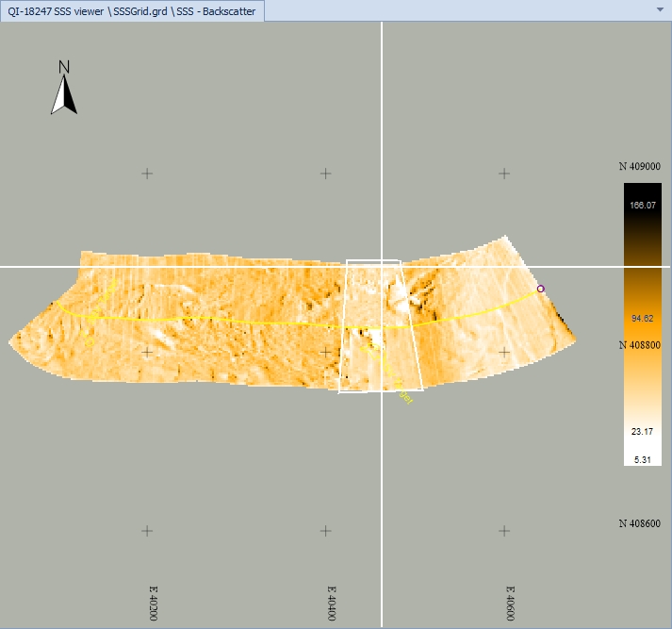Click the grid cross above E 40200 label
Screen dimensions: 672x629
coord(147,531)
